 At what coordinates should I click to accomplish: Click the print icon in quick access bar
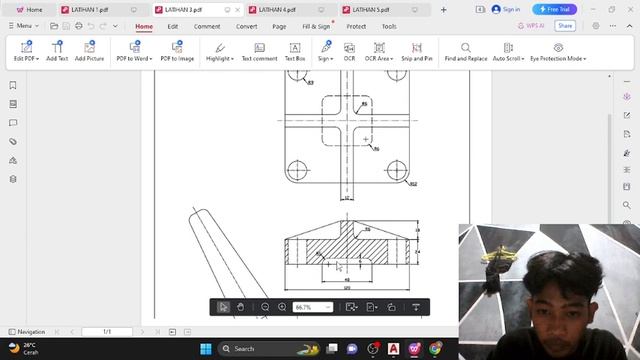(x=79, y=26)
